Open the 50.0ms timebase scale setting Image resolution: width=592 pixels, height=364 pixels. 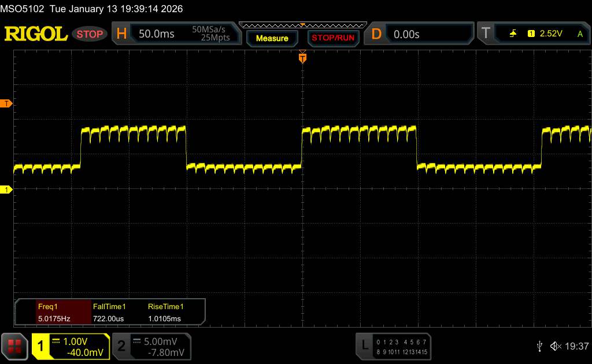[157, 34]
